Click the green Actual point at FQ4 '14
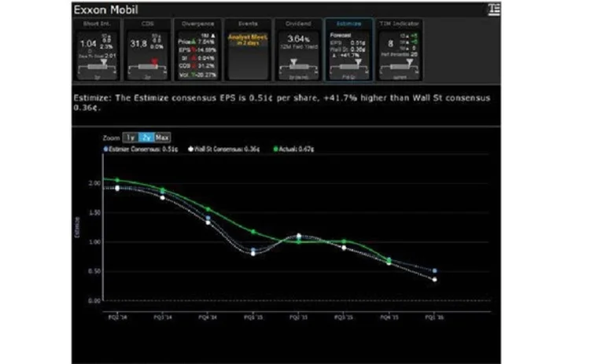 click(x=208, y=209)
